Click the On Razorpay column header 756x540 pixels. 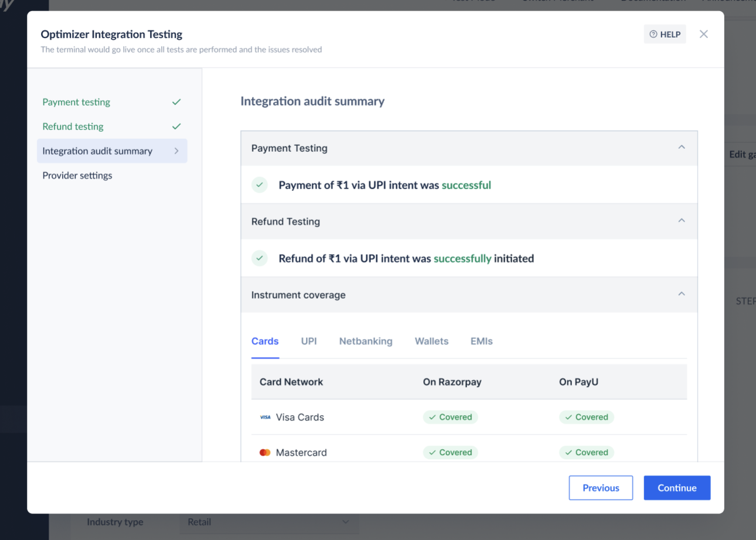tap(452, 382)
